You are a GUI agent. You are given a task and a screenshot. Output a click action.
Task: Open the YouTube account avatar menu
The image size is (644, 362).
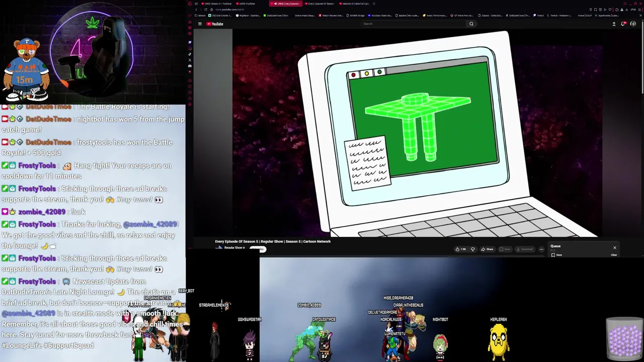633,24
